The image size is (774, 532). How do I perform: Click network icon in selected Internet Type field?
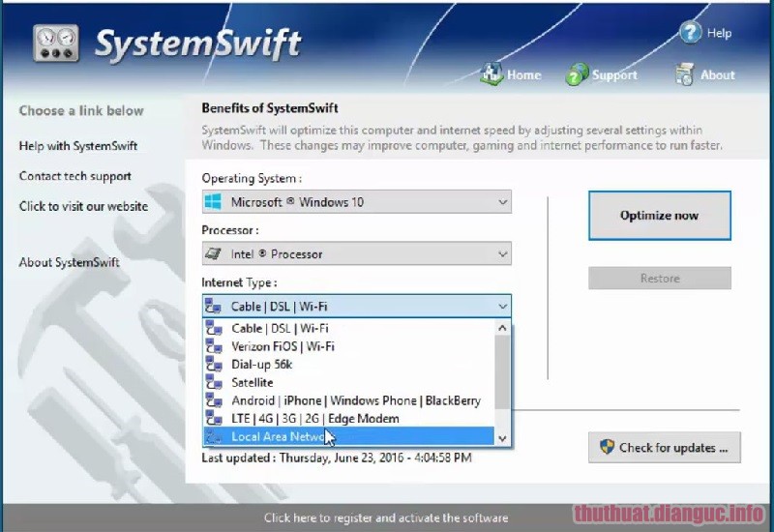[x=213, y=306]
